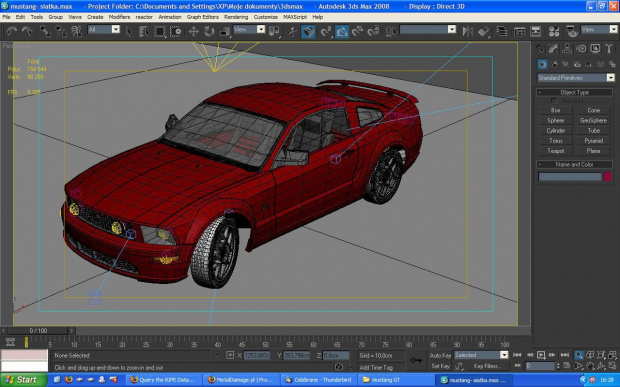The image size is (620, 387).
Task: Switch to the Modify command panel
Action: (x=553, y=49)
